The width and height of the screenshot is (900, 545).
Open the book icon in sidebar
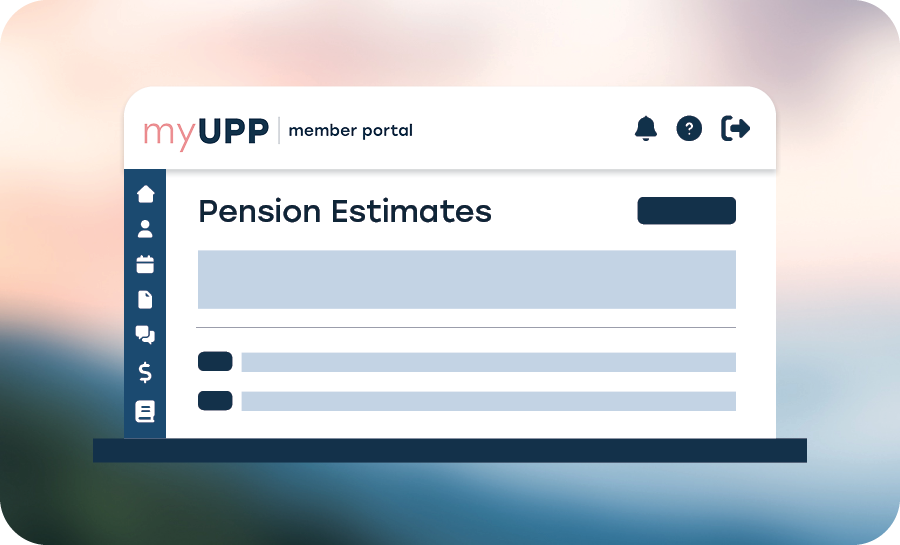click(x=145, y=411)
